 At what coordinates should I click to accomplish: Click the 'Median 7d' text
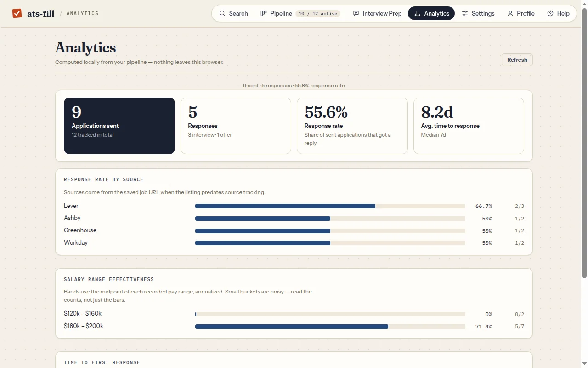[x=433, y=135]
